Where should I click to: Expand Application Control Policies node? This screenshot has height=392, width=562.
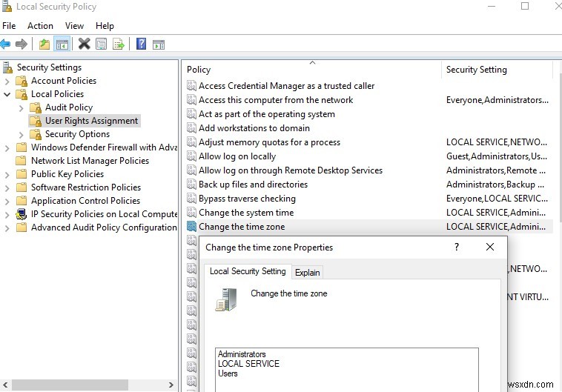(x=7, y=202)
